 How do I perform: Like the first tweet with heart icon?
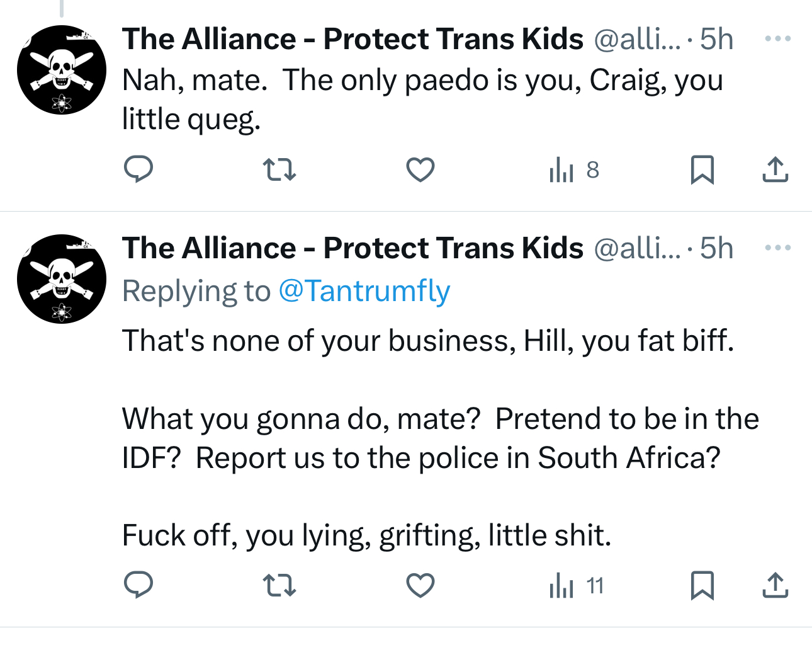420,170
